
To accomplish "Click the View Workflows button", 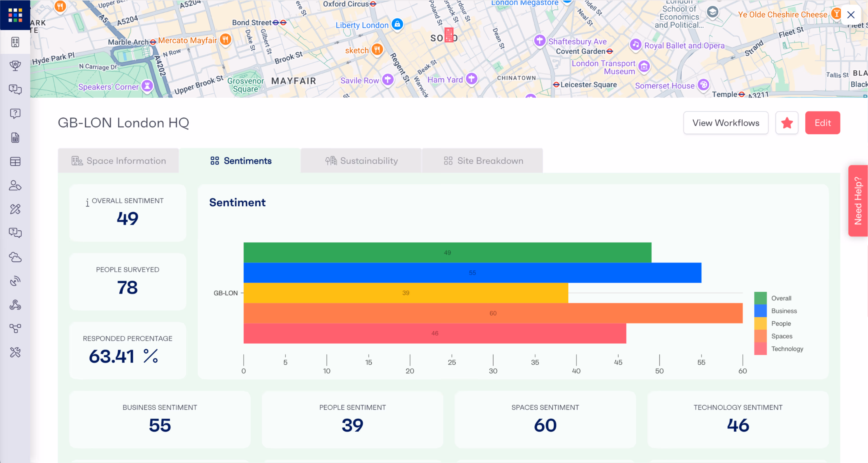I will pos(725,123).
